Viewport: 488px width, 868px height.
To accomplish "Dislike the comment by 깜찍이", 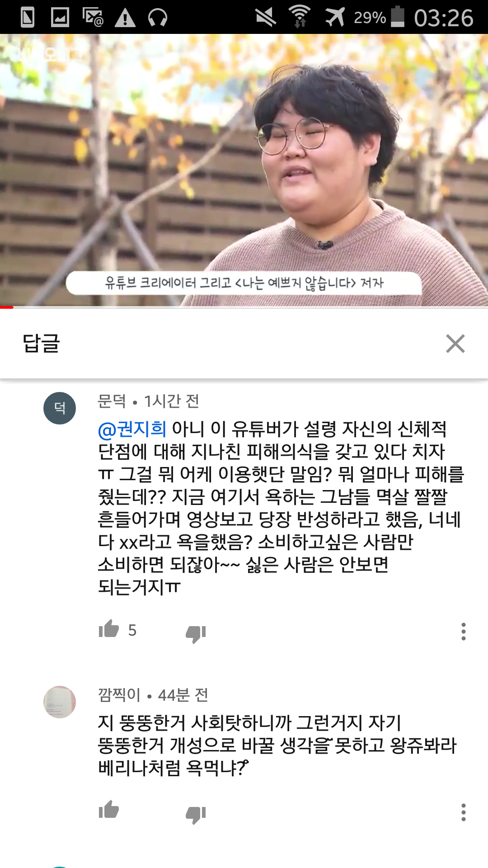I will tap(196, 815).
